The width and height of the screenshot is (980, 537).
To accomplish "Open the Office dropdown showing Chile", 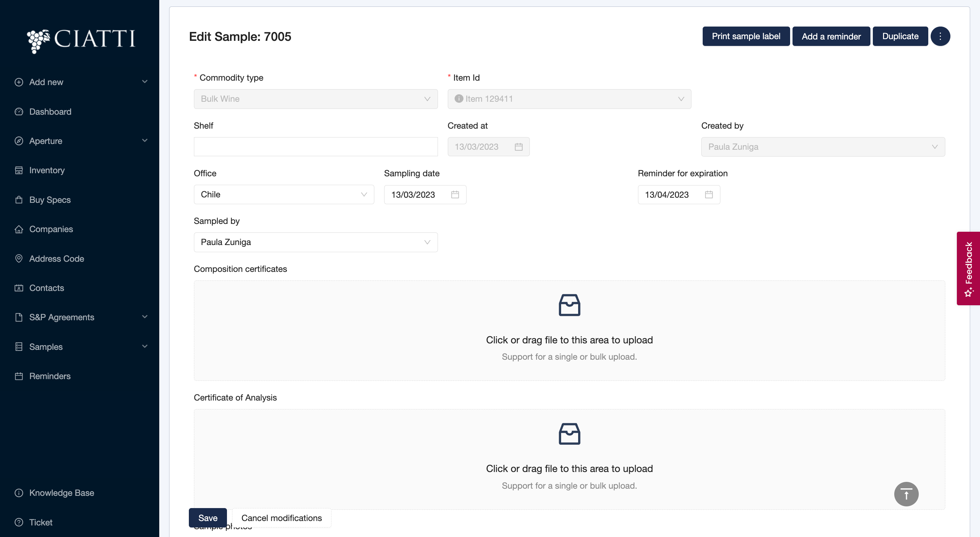I will click(x=284, y=194).
